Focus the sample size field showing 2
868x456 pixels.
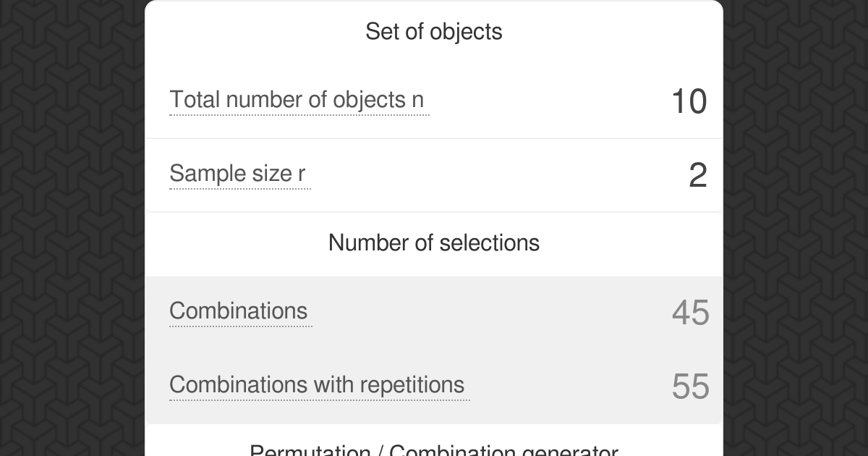[x=697, y=175]
